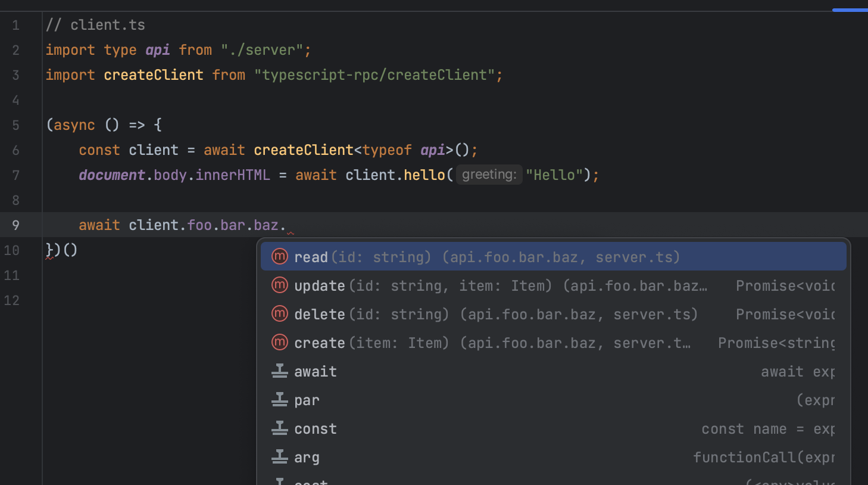
Task: Click the hello method call
Action: point(424,175)
